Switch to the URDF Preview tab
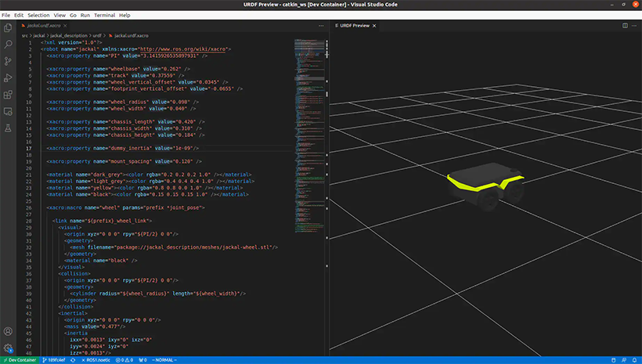This screenshot has height=364, width=642. pyautogui.click(x=355, y=25)
